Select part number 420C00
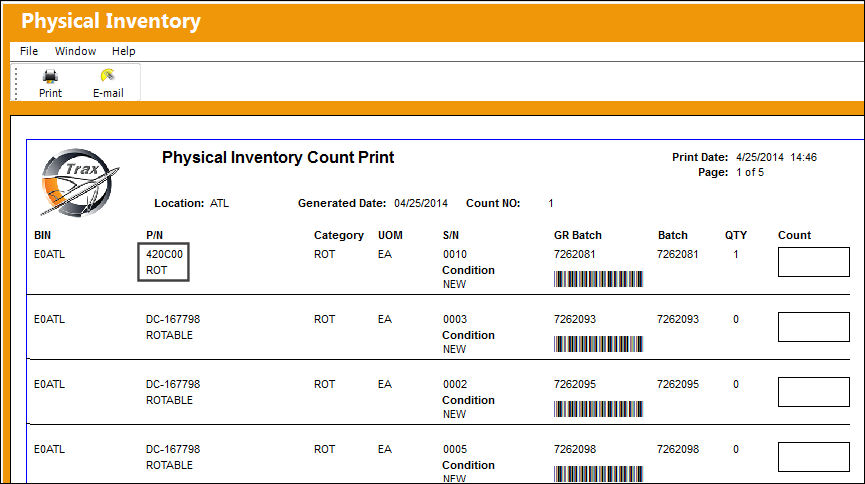865x484 pixels. [164, 254]
